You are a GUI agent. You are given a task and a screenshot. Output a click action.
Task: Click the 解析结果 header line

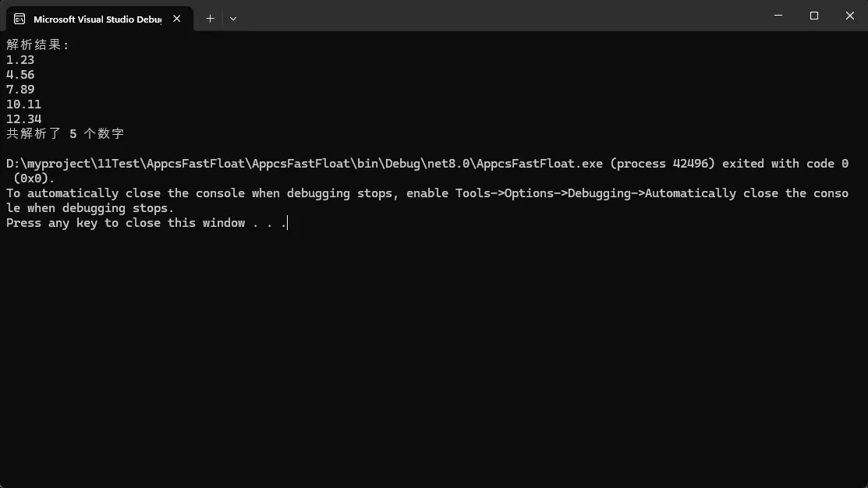[37, 45]
